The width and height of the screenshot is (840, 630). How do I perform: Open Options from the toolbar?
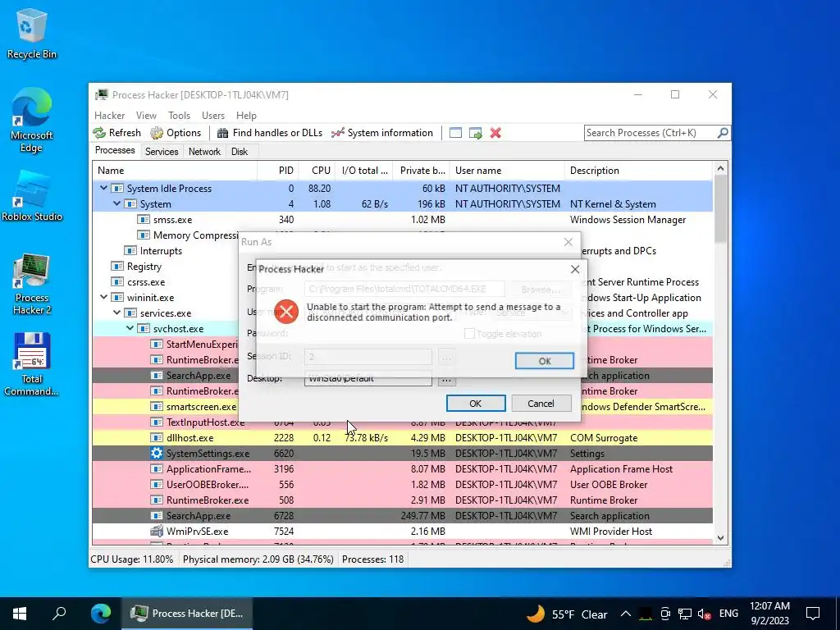point(176,133)
